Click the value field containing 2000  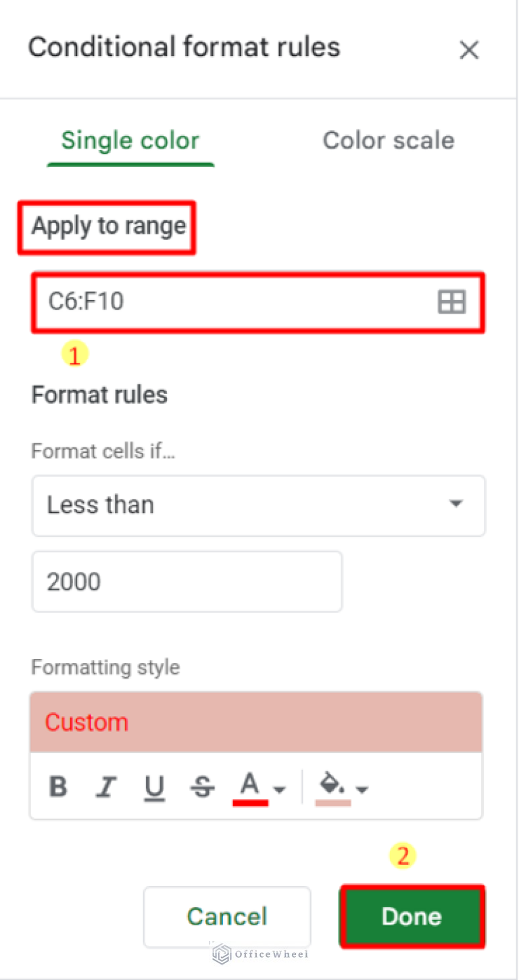coord(187,581)
